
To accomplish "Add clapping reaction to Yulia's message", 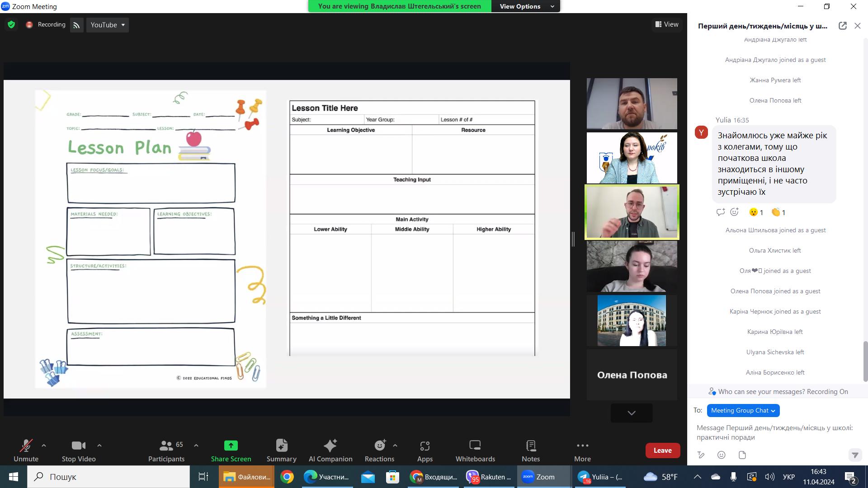I will point(778,212).
